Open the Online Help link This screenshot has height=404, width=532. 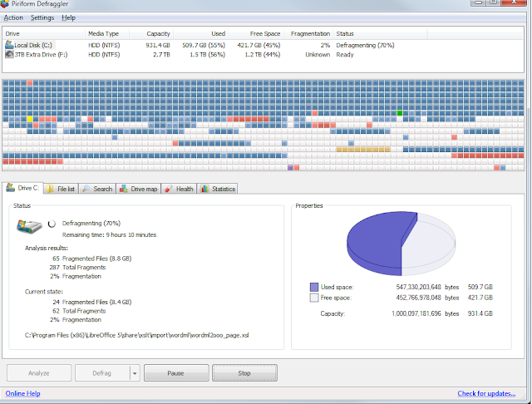(x=22, y=393)
